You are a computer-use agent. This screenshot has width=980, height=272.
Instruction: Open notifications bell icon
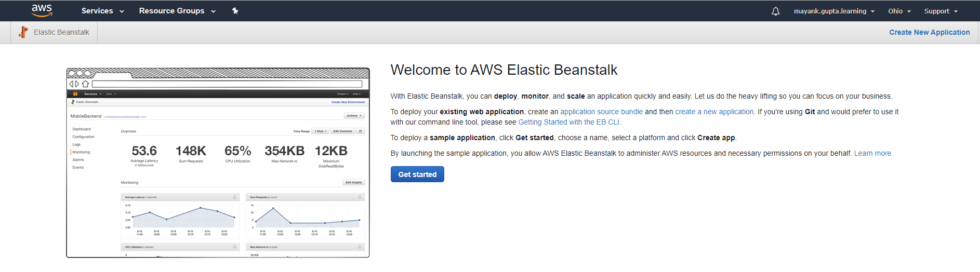pyautogui.click(x=775, y=11)
